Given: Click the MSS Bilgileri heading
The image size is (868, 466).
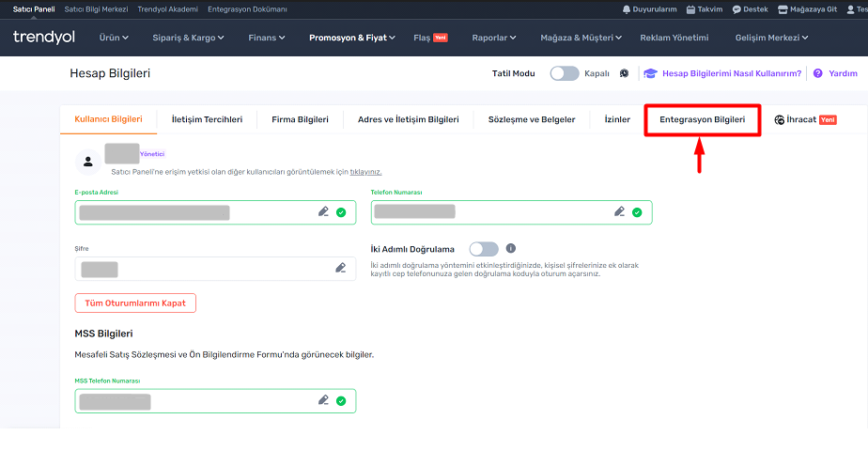Looking at the screenshot, I should coord(103,334).
